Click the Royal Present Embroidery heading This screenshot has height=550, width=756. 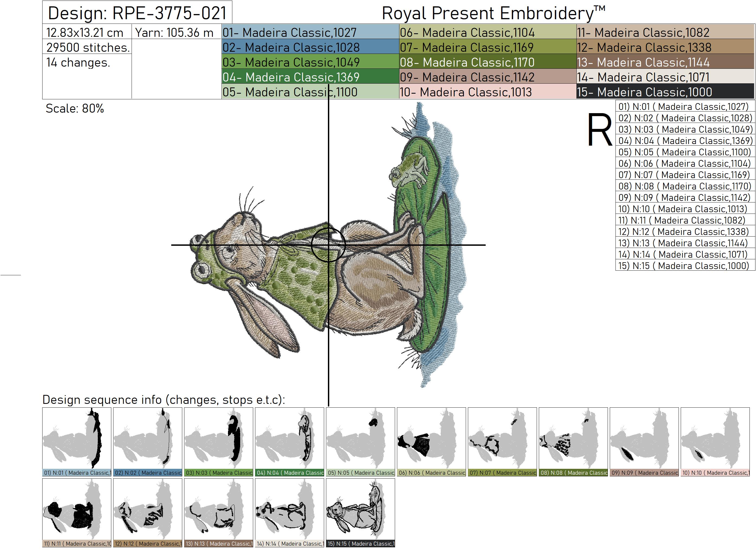click(x=493, y=13)
